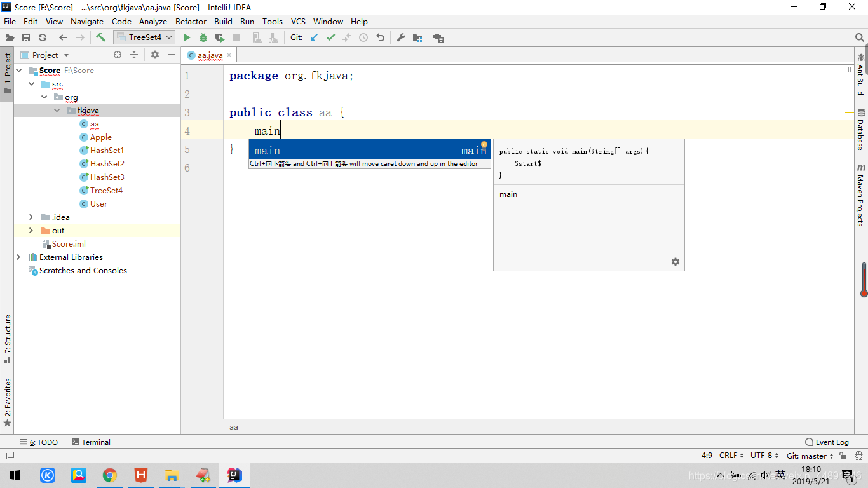
Task: Open the Event Log
Action: tap(827, 442)
